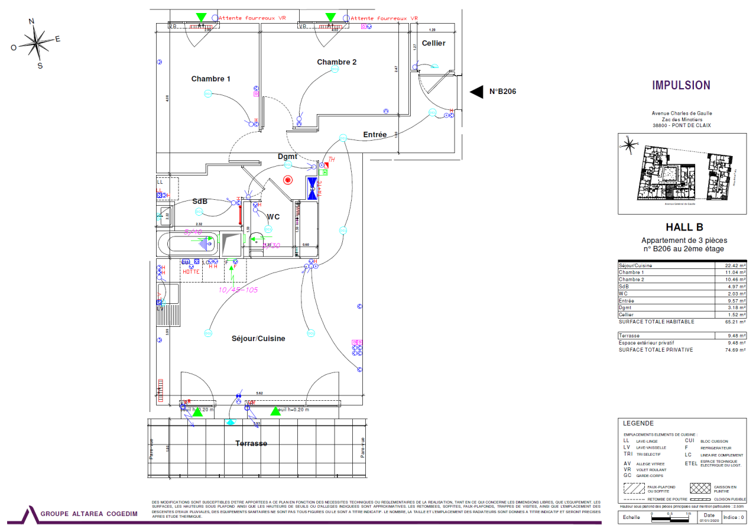Click the magenta socket block in Séjour/Cuisine

357,342
